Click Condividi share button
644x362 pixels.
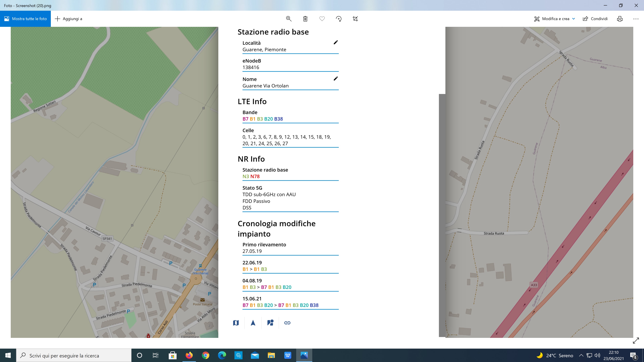tap(595, 19)
